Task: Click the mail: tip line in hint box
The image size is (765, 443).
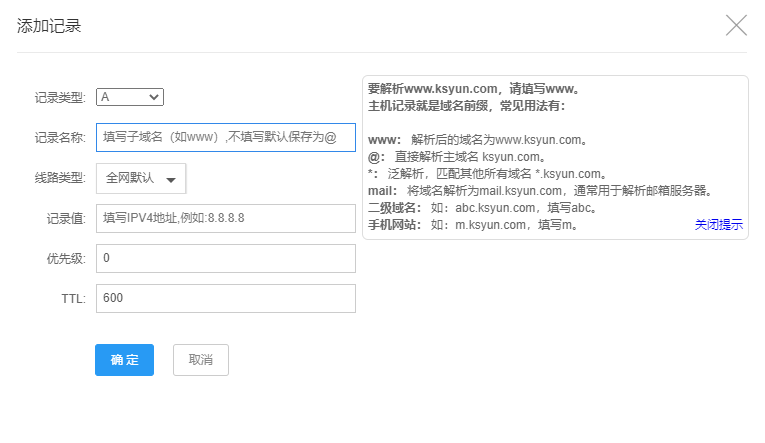Action: [542, 191]
